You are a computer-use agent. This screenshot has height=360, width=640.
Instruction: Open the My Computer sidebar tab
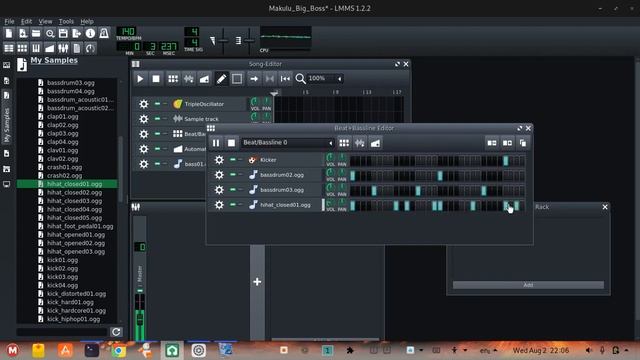click(x=7, y=184)
